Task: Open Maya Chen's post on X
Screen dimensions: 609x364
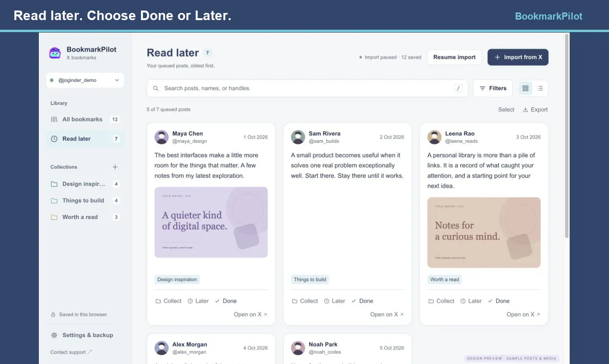Action: (x=251, y=315)
